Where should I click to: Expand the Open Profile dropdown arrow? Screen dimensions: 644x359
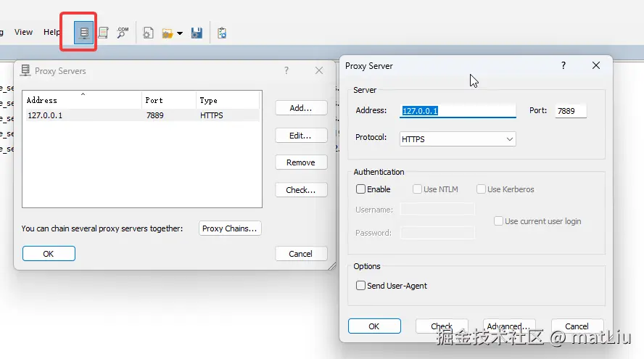pos(180,33)
